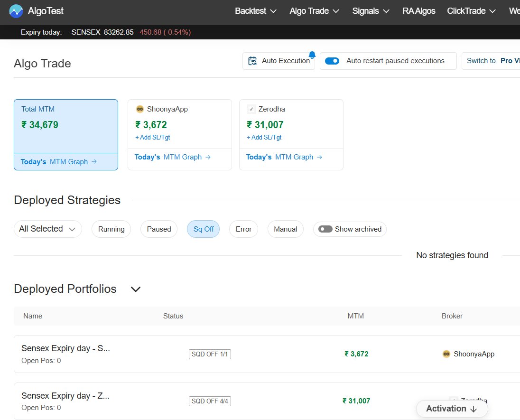The height and width of the screenshot is (420, 520).
Task: Click the AlgoTest logo icon
Action: pos(16,10)
